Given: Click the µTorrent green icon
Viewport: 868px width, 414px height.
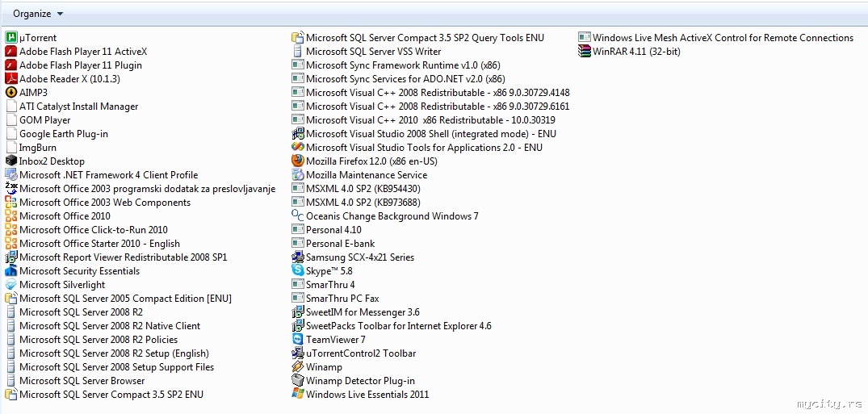Looking at the screenshot, I should point(11,38).
